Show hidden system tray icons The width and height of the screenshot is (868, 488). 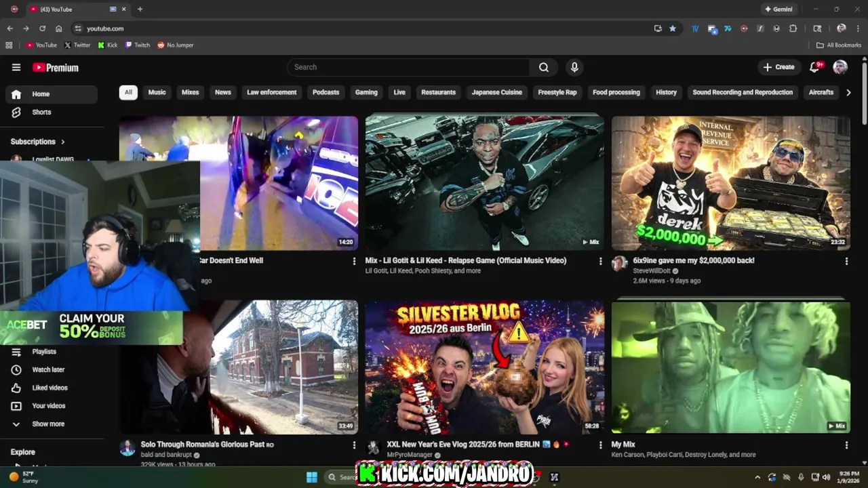[x=757, y=477]
